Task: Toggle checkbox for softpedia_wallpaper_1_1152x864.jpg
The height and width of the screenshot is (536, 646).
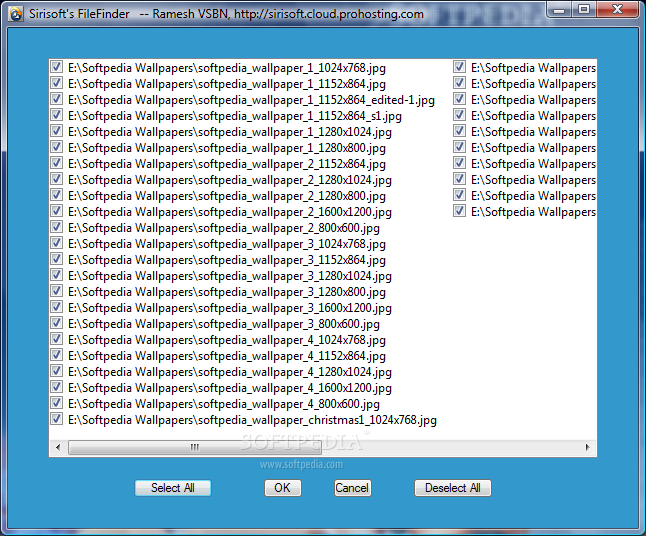Action: coord(56,83)
